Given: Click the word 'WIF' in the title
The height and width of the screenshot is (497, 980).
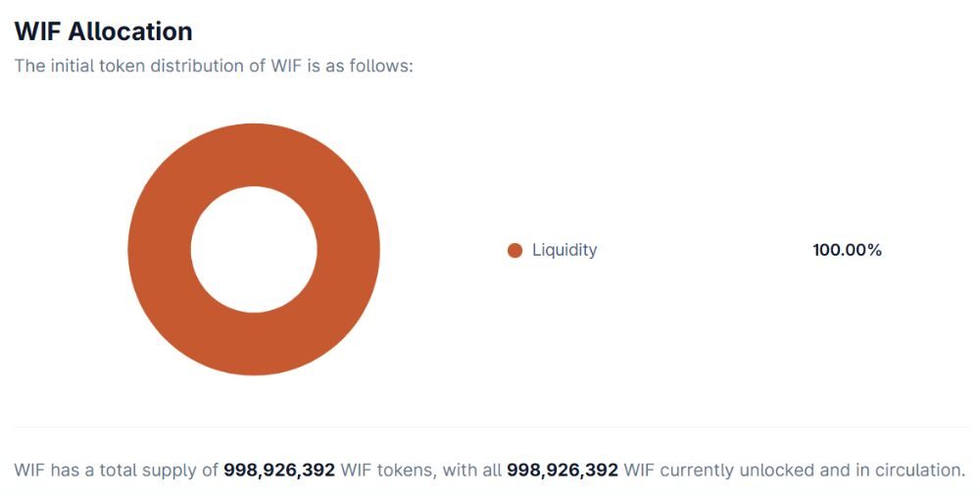Looking at the screenshot, I should [x=37, y=31].
